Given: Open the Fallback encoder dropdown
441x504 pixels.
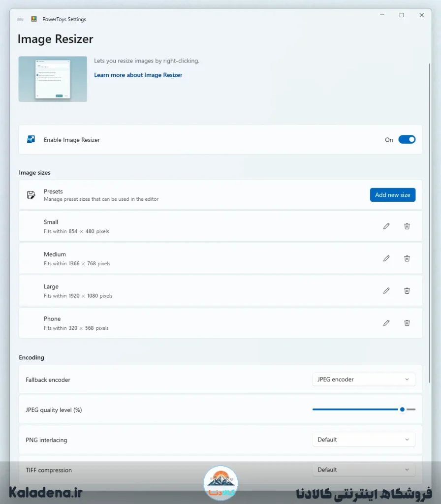Looking at the screenshot, I should point(364,379).
